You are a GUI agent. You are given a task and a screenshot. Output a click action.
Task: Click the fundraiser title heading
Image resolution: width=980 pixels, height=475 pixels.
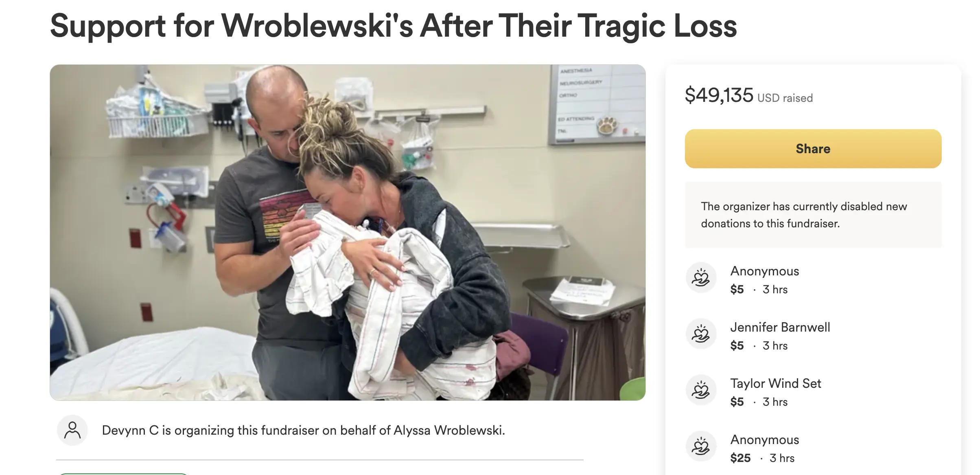(393, 26)
